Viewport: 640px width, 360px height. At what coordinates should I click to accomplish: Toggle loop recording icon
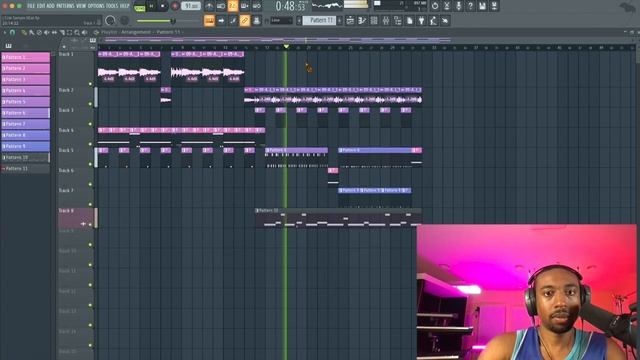[x=256, y=6]
